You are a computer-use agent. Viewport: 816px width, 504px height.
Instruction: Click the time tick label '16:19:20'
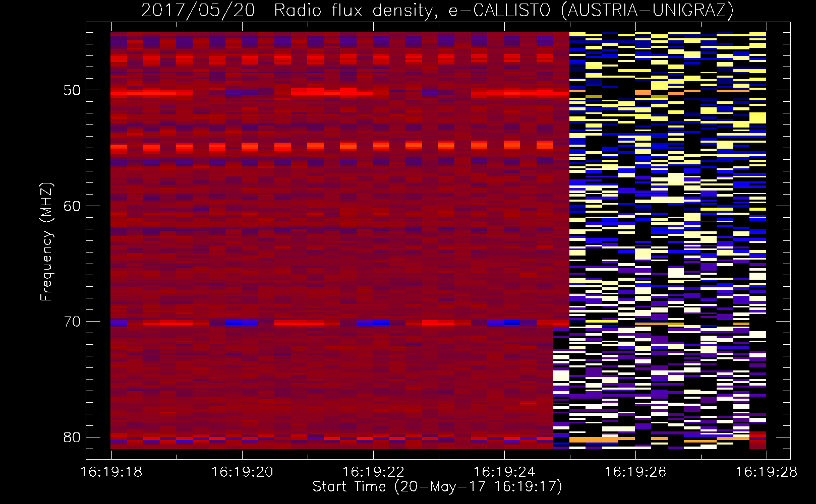242,472
